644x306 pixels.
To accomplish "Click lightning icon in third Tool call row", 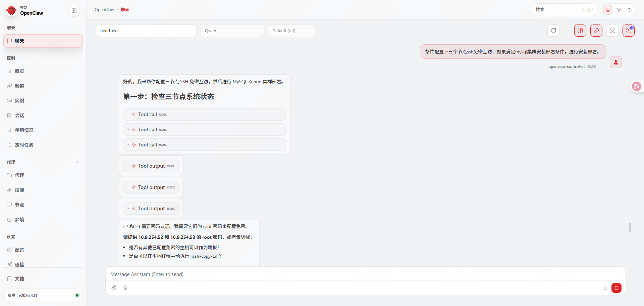I will tap(134, 145).
